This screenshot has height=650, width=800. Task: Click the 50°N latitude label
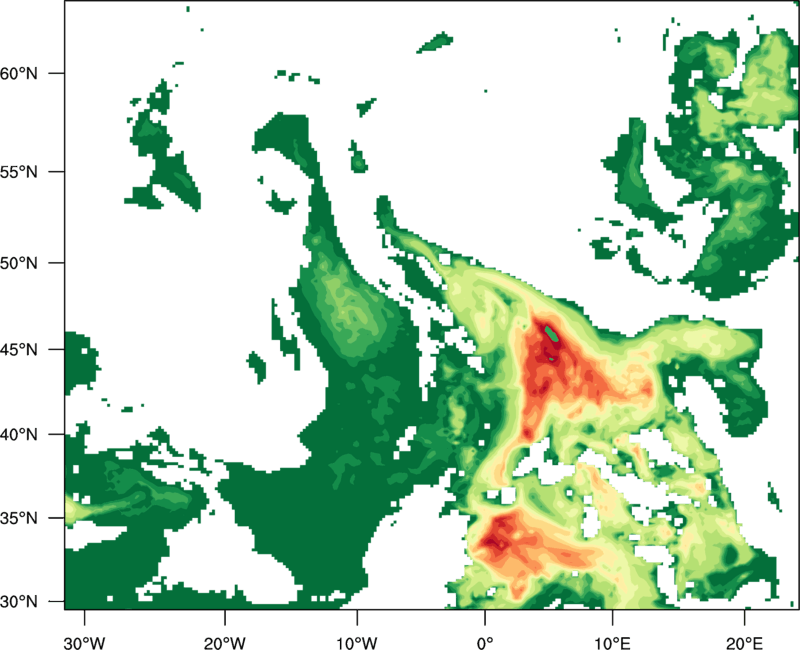click(x=19, y=263)
